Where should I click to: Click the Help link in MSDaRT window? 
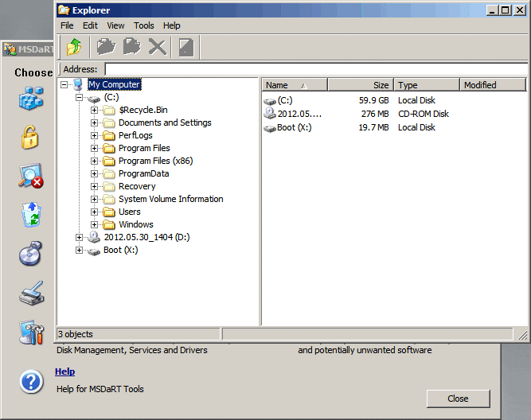coord(64,371)
